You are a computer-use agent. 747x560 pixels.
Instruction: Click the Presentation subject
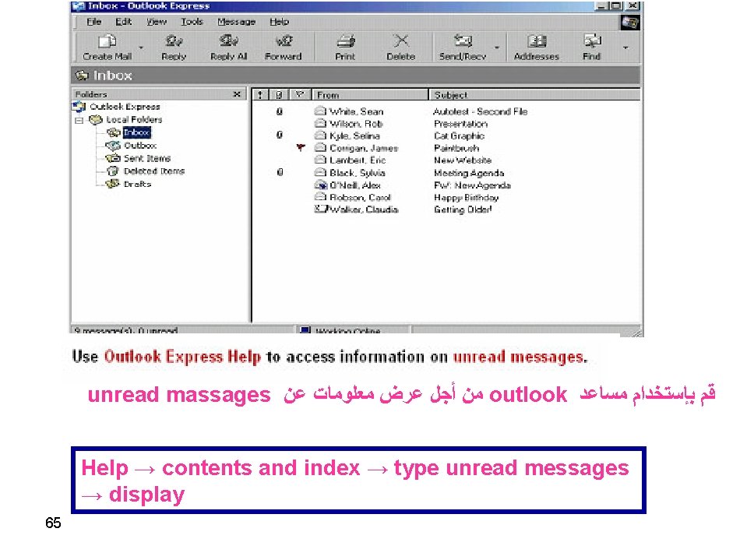pyautogui.click(x=460, y=124)
